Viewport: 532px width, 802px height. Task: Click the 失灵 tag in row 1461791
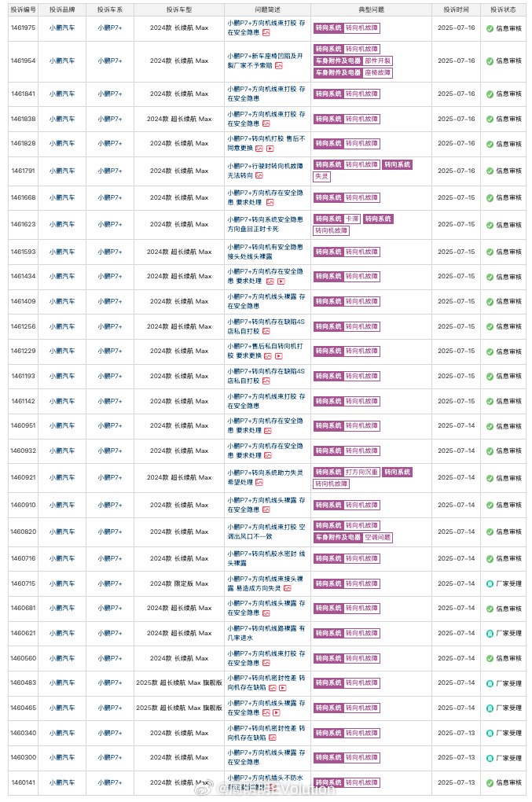pyautogui.click(x=321, y=176)
